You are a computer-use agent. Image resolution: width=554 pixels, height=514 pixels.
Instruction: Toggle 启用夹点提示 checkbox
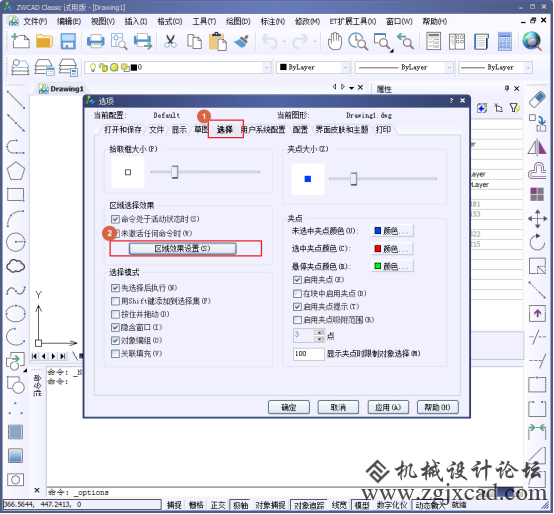297,307
